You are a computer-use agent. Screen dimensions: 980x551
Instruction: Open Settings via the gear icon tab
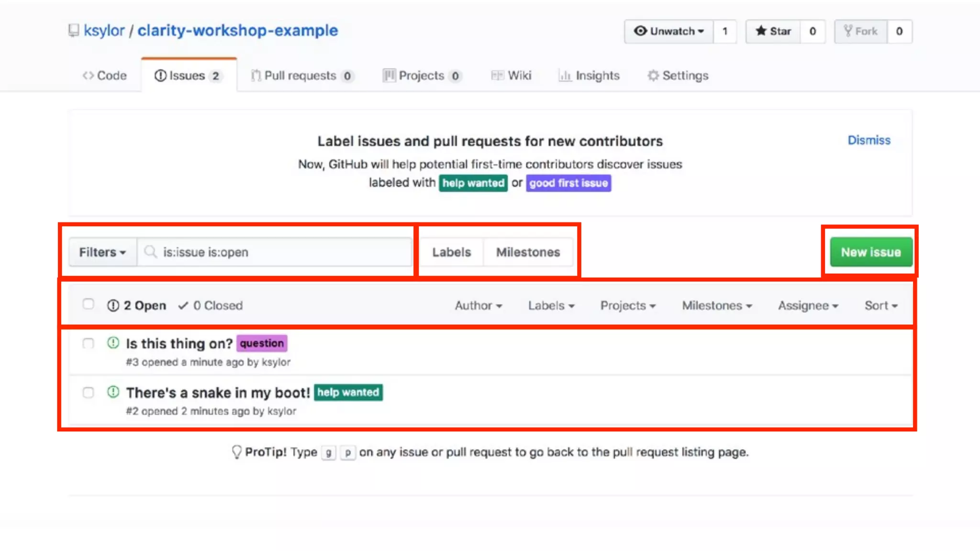[x=653, y=76]
